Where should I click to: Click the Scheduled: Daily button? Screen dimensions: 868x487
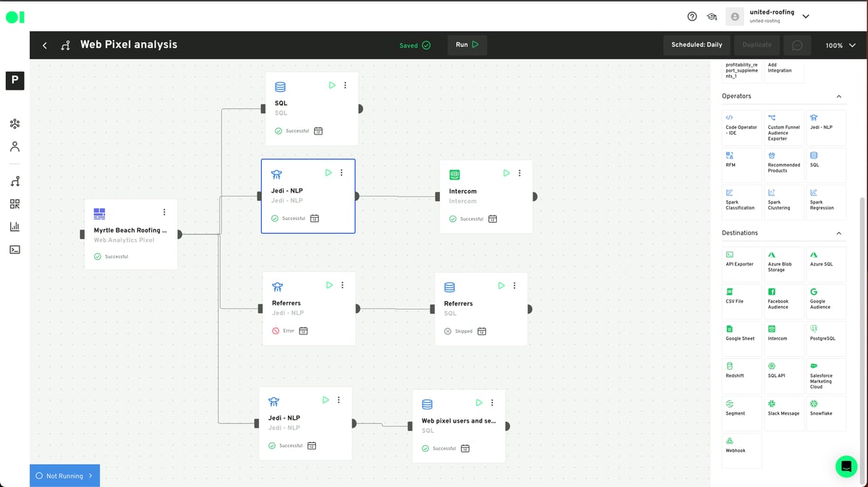(697, 45)
